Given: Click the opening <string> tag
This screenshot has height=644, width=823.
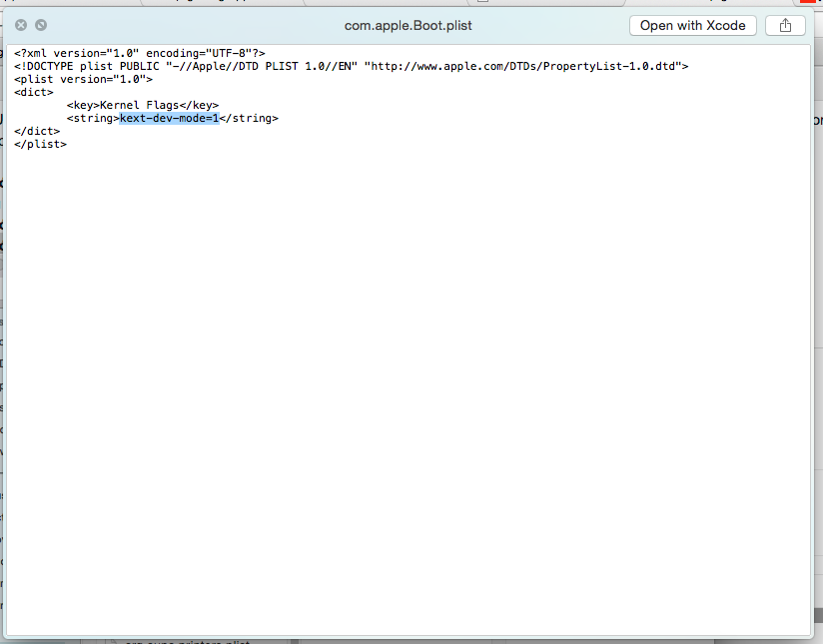Looking at the screenshot, I should 93,118.
